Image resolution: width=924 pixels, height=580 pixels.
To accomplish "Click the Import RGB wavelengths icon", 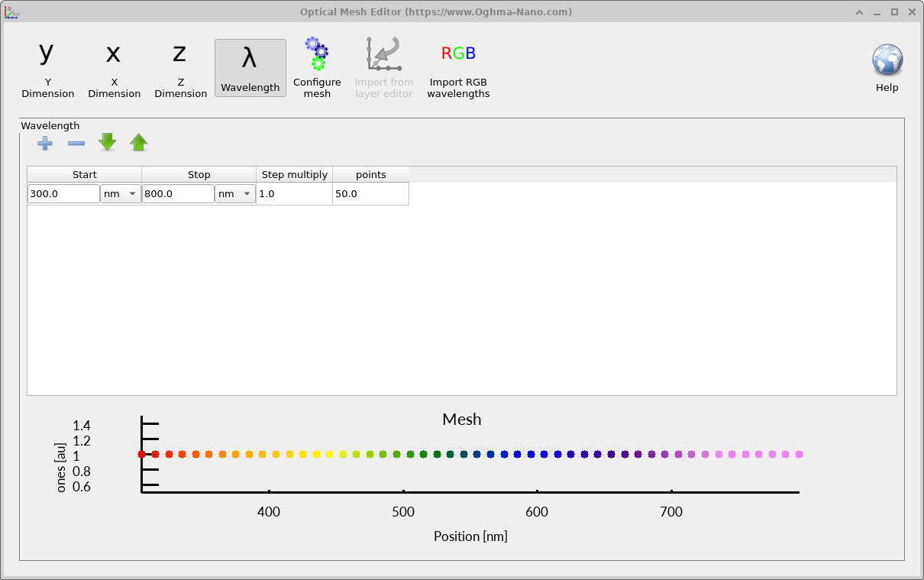I will point(457,53).
